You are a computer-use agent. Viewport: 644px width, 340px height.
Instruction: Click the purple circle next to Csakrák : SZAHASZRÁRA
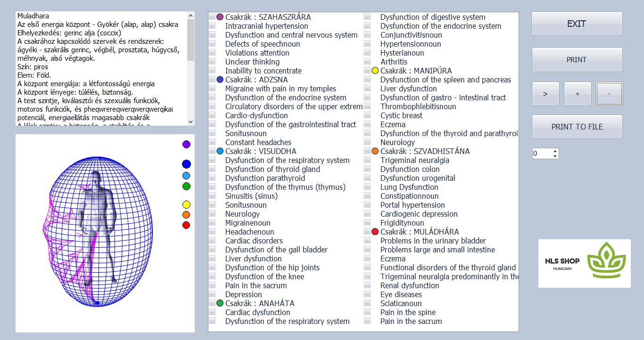tap(220, 17)
